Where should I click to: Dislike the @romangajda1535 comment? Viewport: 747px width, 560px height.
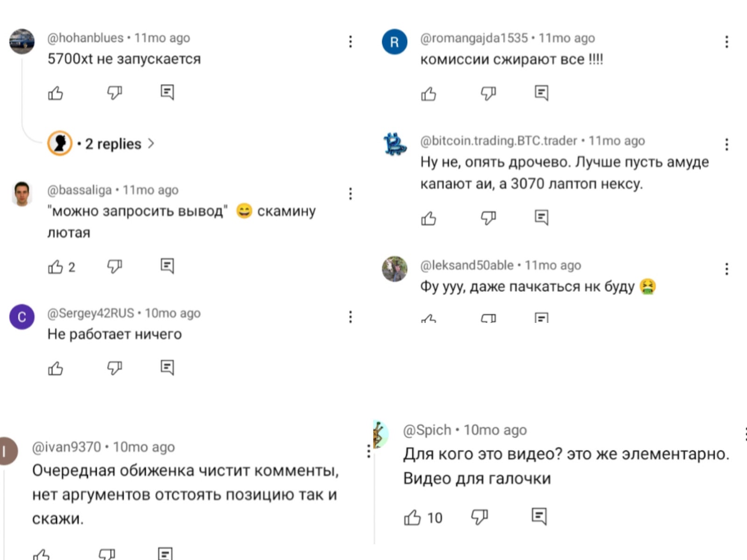pyautogui.click(x=488, y=93)
